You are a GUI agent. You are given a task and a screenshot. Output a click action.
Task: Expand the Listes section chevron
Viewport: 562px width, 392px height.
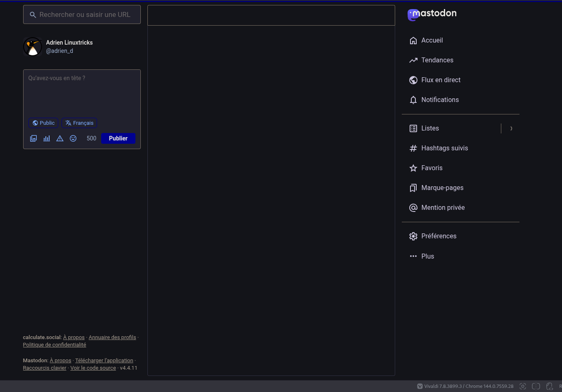tap(511, 128)
